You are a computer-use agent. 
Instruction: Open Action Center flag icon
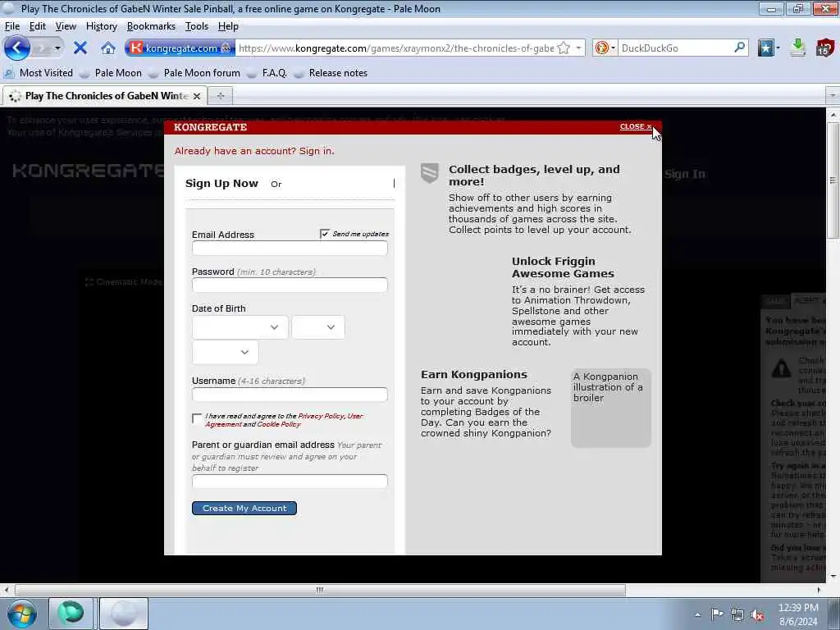tap(717, 614)
